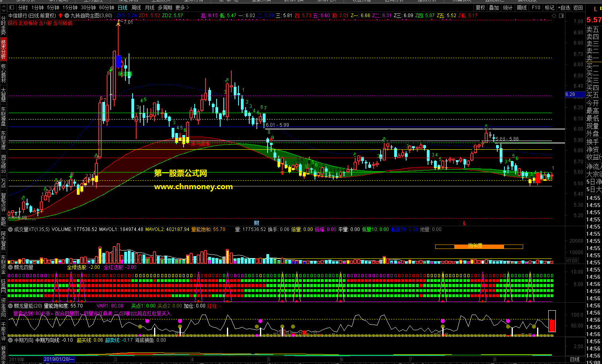Switch to the 5分钟 period tab
This screenshot has height=364, width=602.
tap(53, 8)
